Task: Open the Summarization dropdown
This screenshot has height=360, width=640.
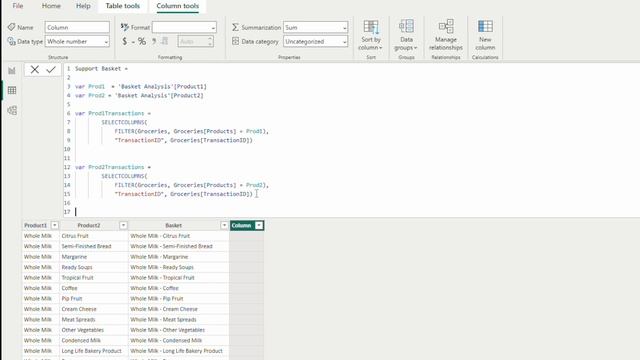Action: 316,27
